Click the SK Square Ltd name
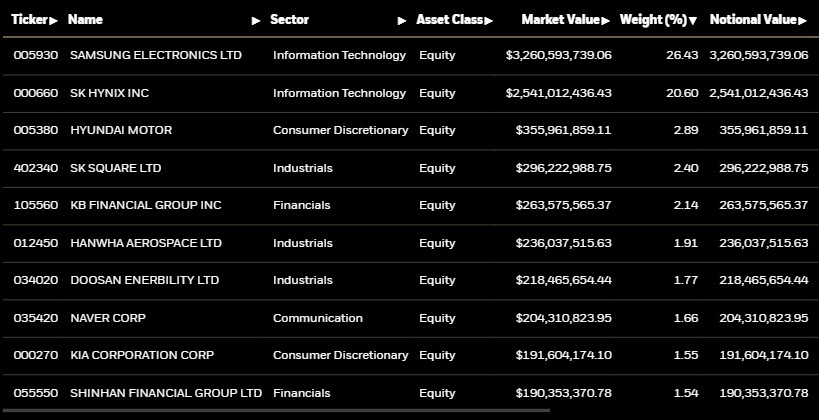The image size is (819, 420). (115, 168)
